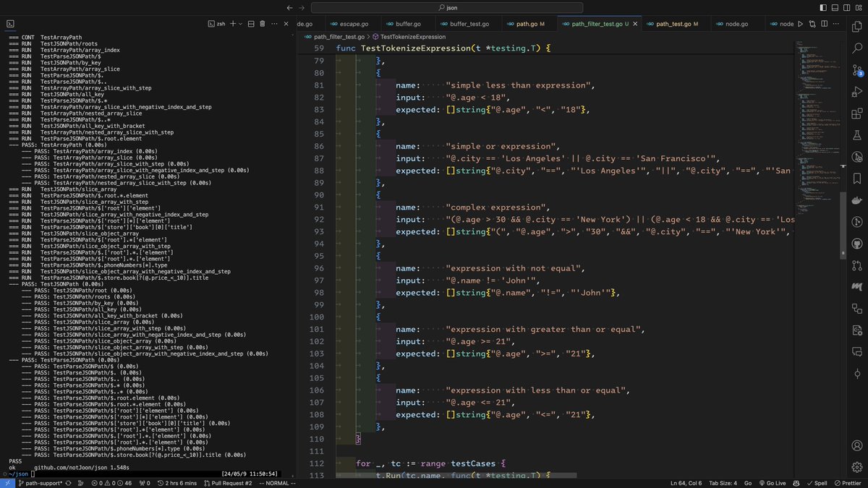Open Source Control view with badge 3
The height and width of the screenshot is (488, 868).
click(857, 70)
